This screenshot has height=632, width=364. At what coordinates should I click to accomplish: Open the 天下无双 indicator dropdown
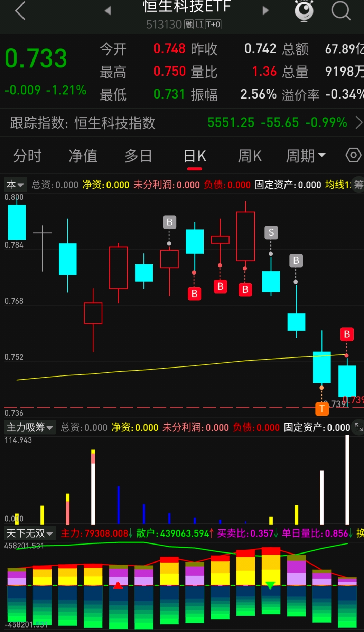coord(30,533)
